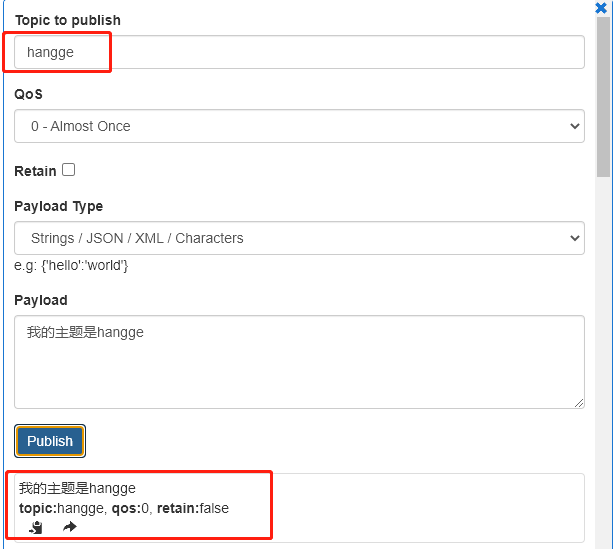Click the republish share-arrow icon
616x549 pixels.
(70, 527)
